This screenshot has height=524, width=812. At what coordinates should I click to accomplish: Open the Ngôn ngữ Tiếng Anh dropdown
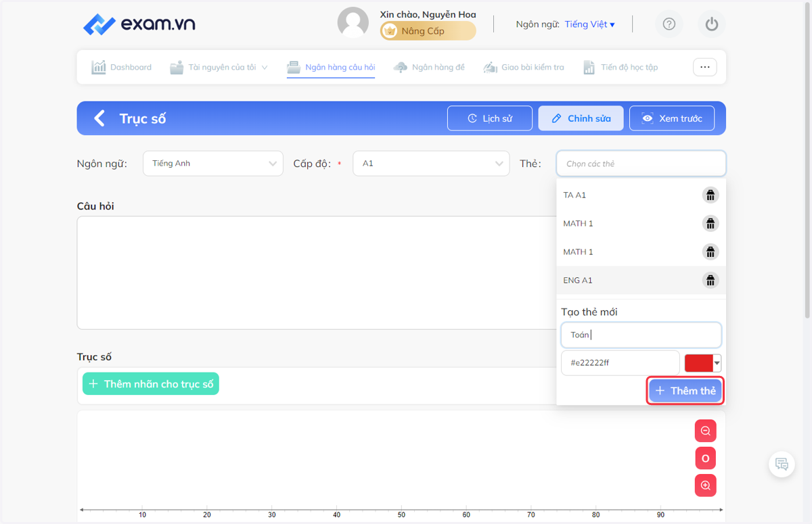213,164
